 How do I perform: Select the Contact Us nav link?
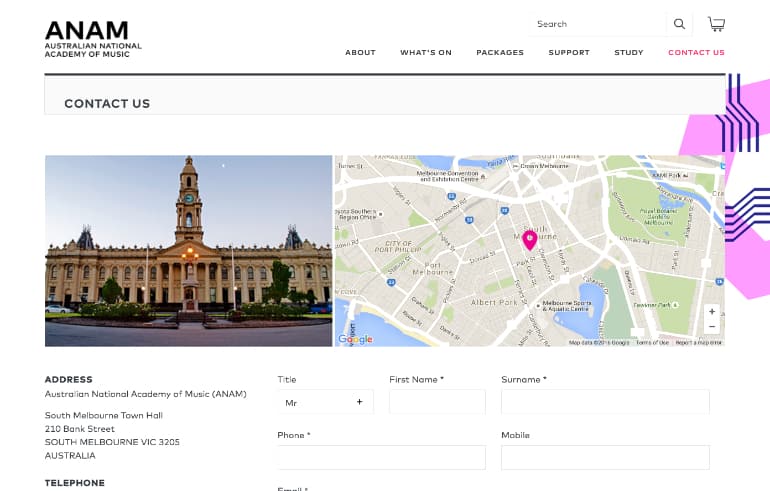click(696, 53)
